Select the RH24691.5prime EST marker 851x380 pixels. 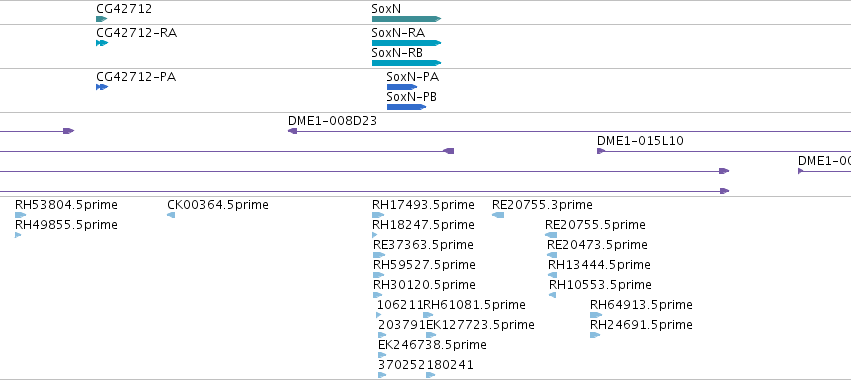(x=595, y=335)
